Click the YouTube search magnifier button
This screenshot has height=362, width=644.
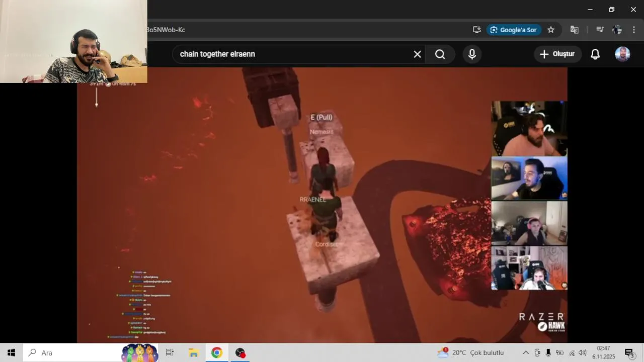(x=440, y=54)
